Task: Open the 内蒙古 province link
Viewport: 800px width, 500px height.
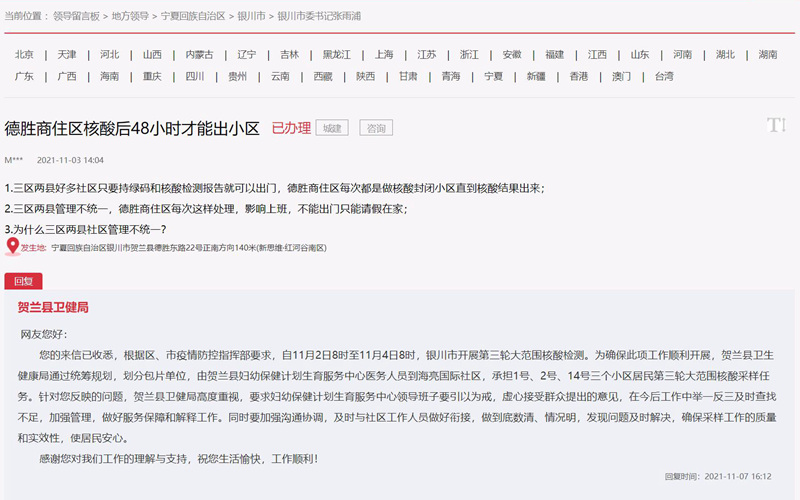Action: 199,55
